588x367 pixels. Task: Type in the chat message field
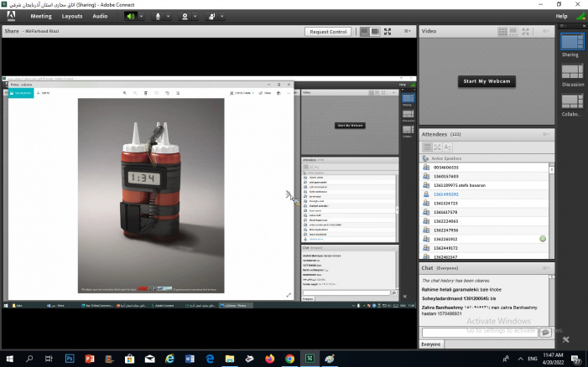click(x=478, y=332)
